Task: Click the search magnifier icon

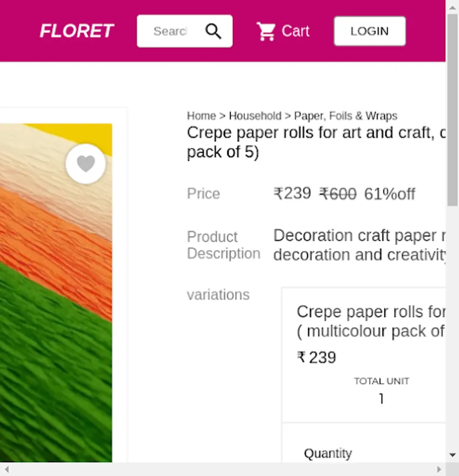Action: 213,31
